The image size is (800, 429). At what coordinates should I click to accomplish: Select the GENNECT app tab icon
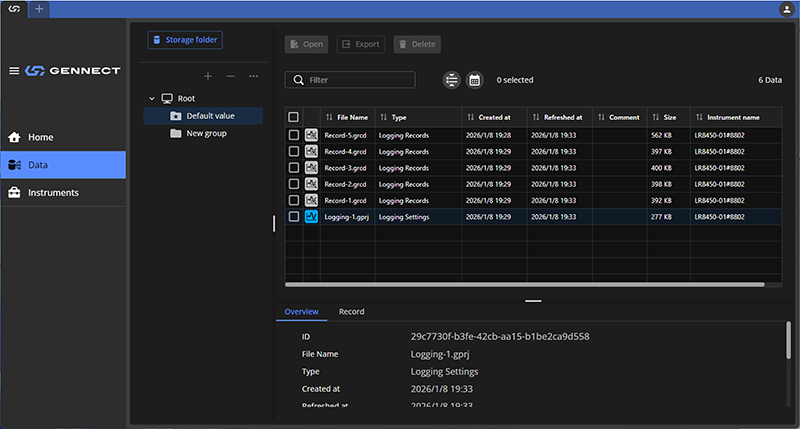[x=14, y=9]
